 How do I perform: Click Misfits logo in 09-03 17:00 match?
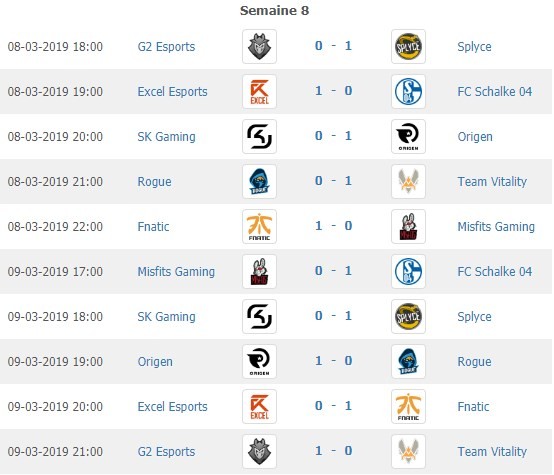coord(259,271)
